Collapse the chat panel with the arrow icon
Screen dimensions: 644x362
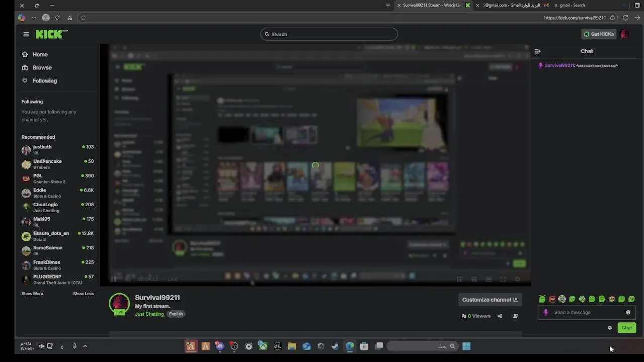(537, 51)
